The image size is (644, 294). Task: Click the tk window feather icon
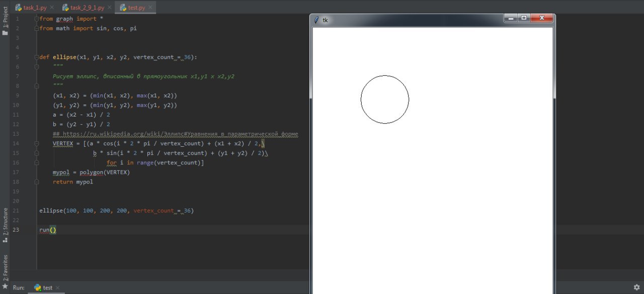316,20
